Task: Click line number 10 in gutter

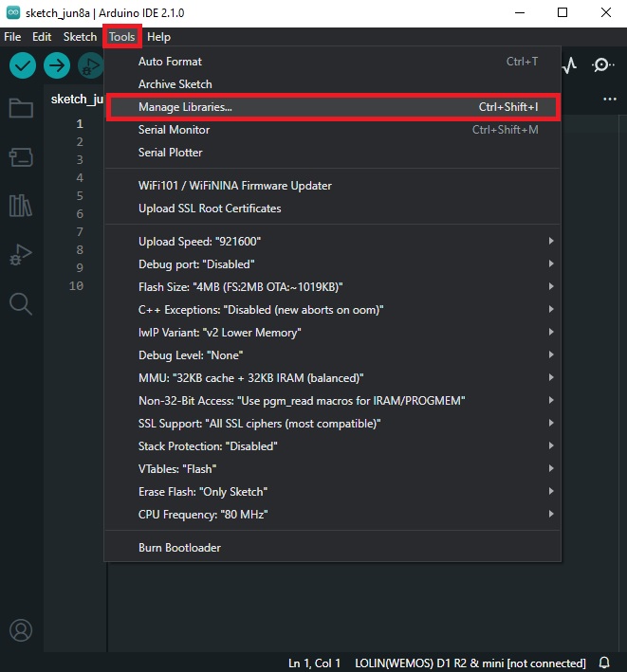Action: pos(76,286)
